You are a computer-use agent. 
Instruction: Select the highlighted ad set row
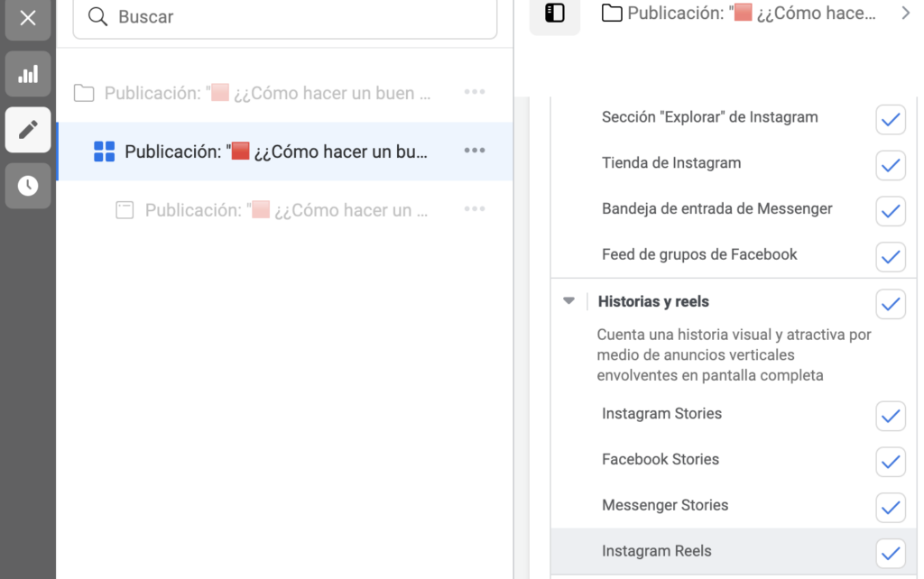coord(284,152)
